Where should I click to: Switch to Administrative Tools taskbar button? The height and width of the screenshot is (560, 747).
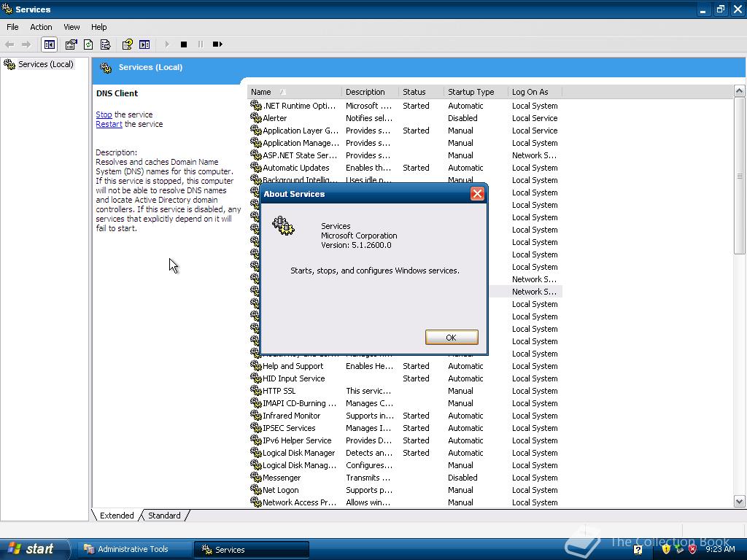(x=134, y=549)
